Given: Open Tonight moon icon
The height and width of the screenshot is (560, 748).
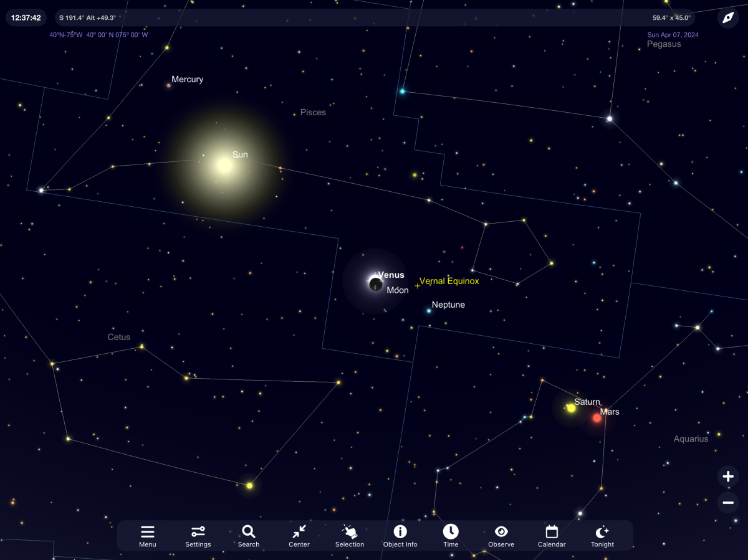Looking at the screenshot, I should click(602, 536).
